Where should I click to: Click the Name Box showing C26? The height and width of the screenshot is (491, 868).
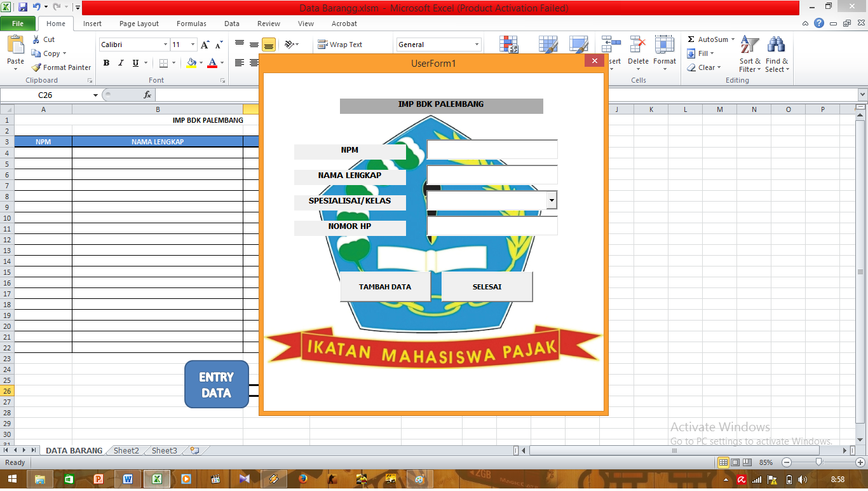(x=45, y=95)
